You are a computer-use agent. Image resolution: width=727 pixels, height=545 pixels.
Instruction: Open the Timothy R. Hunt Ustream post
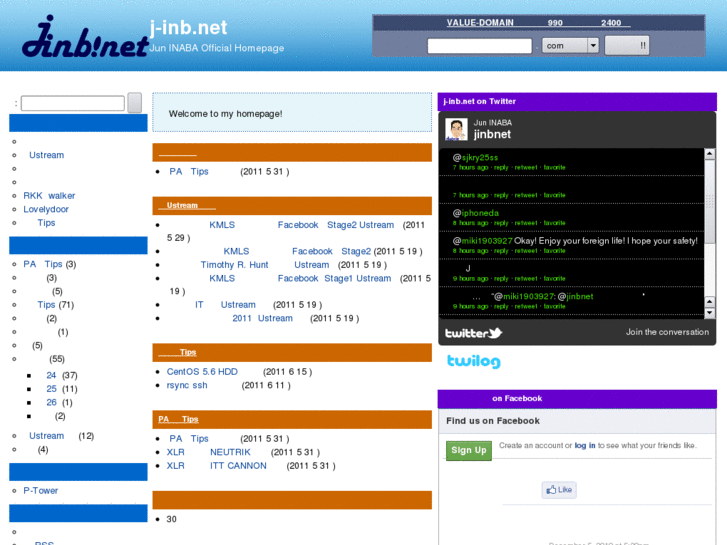[265, 265]
